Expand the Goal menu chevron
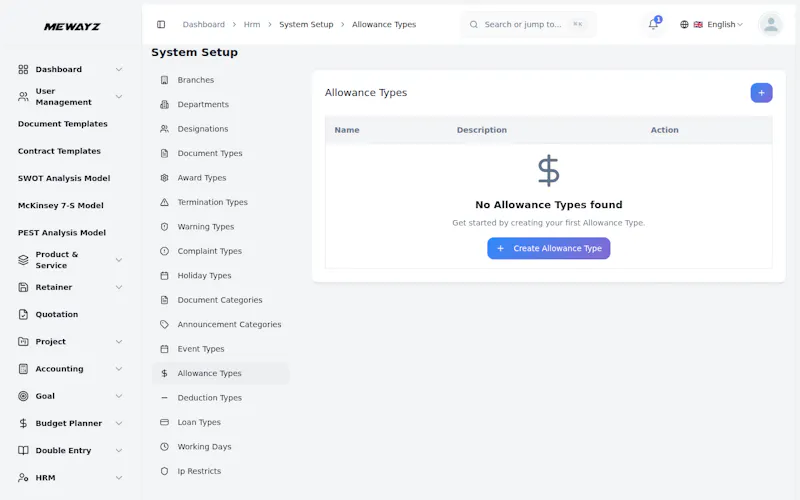Image resolution: width=800 pixels, height=500 pixels. point(119,396)
